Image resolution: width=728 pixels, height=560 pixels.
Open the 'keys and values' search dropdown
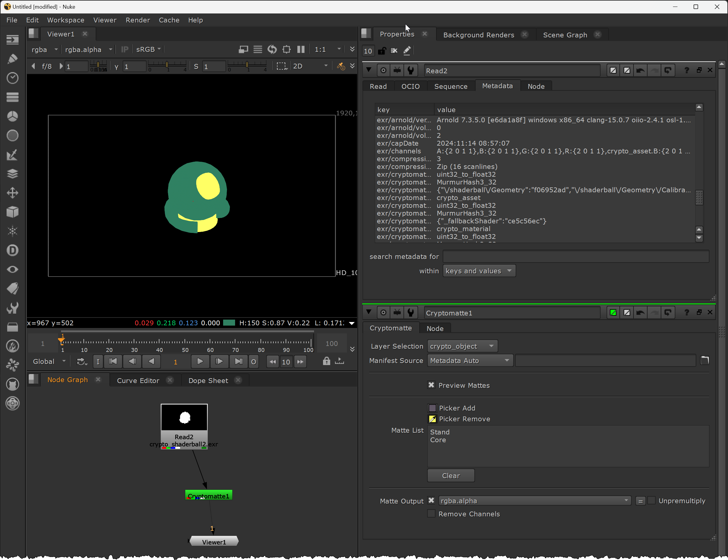[x=479, y=271]
